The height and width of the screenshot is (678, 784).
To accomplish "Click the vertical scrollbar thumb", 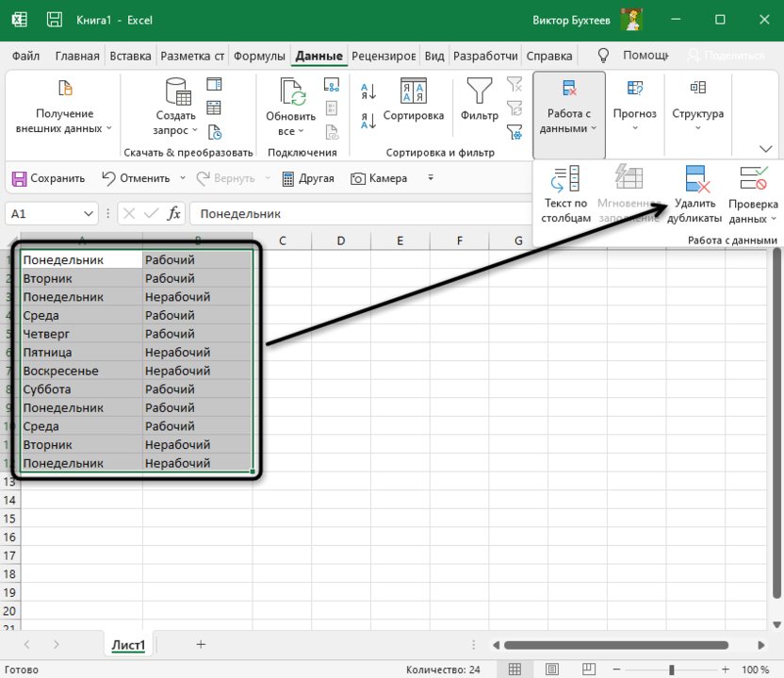I will click(776, 422).
